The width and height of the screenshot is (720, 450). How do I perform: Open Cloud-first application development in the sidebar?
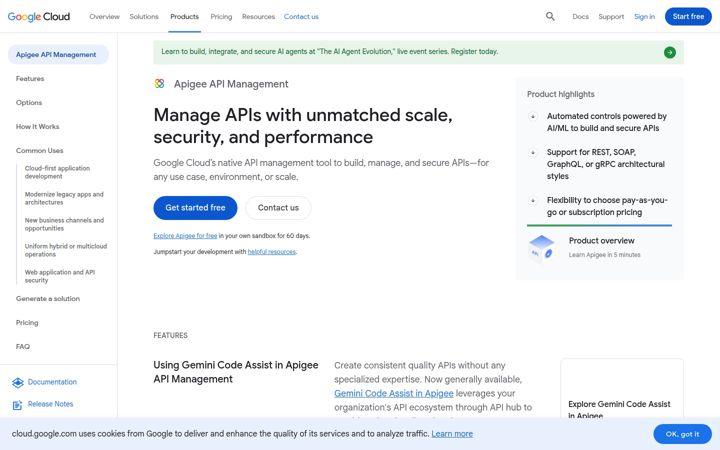[57, 172]
